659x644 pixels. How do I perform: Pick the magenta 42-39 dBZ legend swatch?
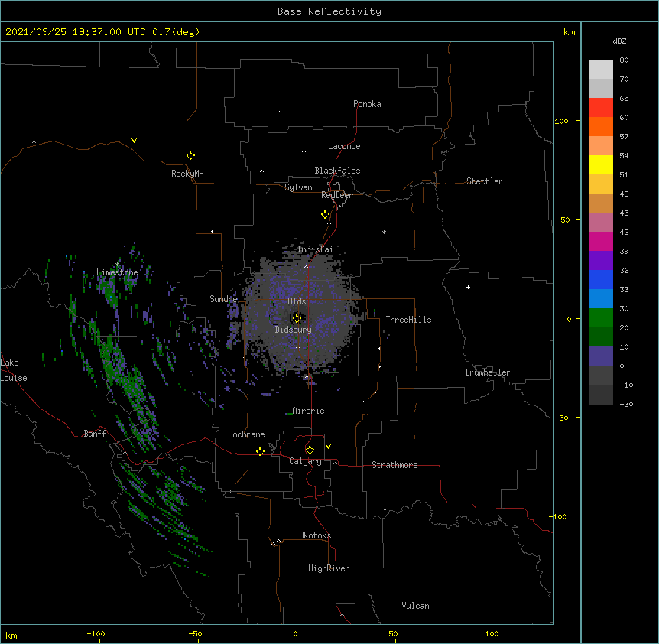coord(601,241)
